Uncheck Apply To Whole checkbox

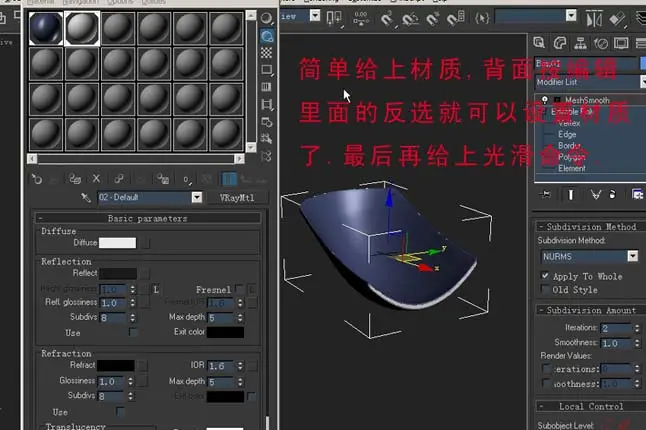[545, 276]
